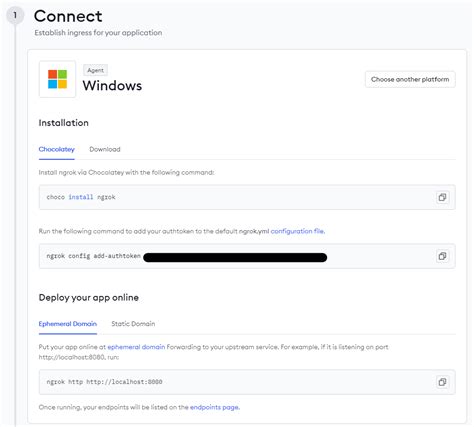Copy the choco install ngrok command
Image resolution: width=474 pixels, height=427 pixels.
tap(442, 197)
